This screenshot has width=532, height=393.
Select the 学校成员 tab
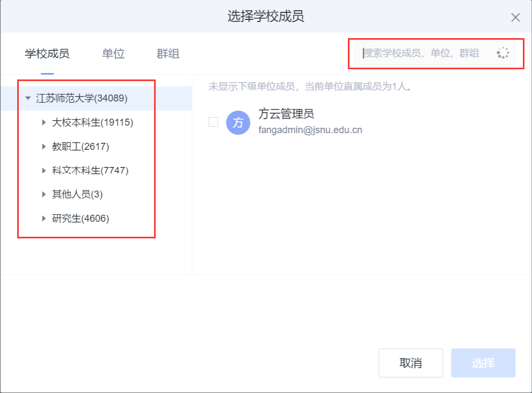click(46, 54)
